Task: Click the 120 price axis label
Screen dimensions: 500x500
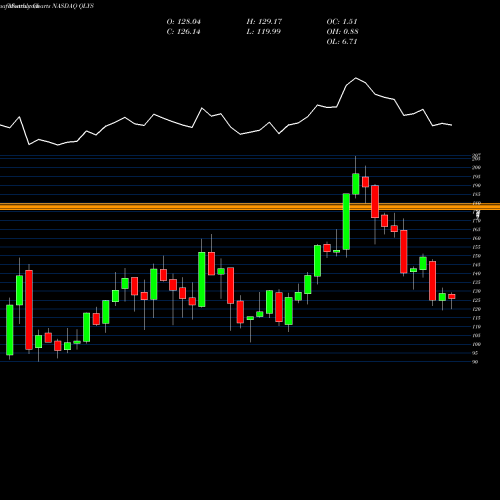Action: [476, 309]
